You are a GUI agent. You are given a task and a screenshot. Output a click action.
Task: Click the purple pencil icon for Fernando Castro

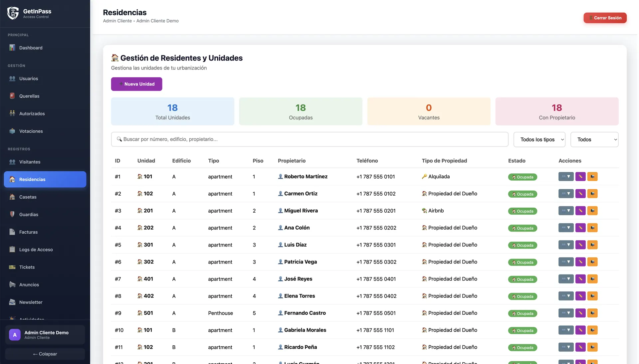[x=580, y=313]
